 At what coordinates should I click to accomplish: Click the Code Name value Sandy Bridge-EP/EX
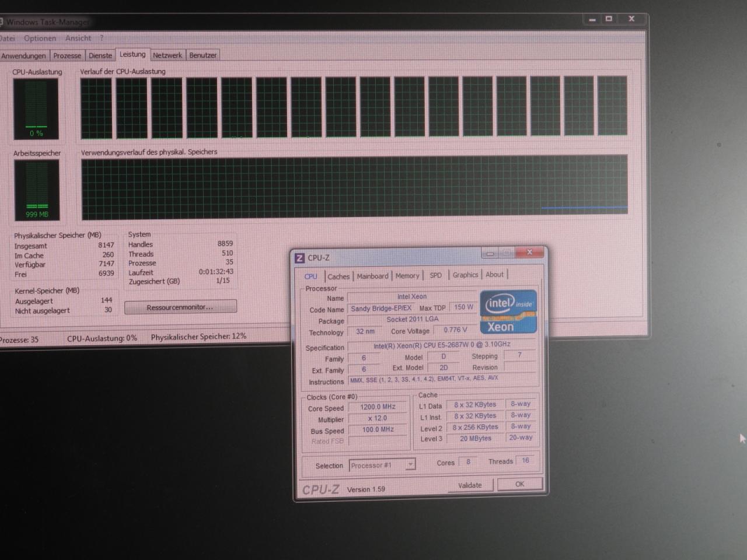[x=381, y=309]
